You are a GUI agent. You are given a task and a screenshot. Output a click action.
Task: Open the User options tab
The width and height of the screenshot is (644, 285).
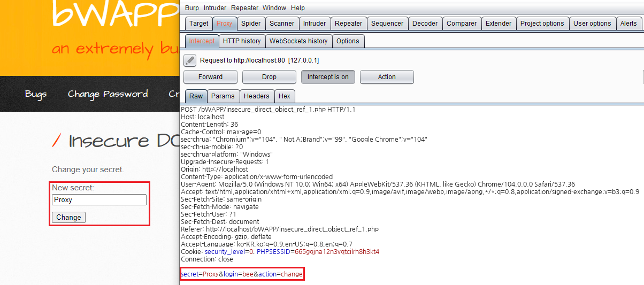click(x=592, y=24)
